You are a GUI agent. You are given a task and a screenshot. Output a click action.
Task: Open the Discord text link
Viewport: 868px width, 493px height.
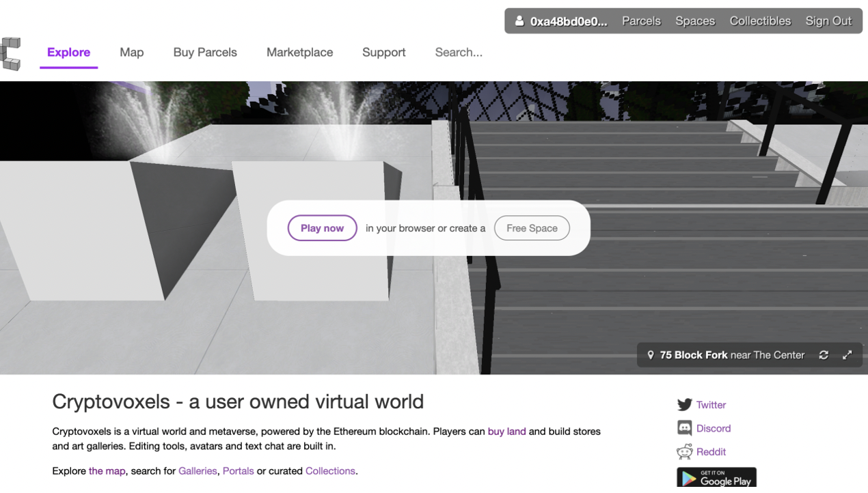click(x=714, y=428)
